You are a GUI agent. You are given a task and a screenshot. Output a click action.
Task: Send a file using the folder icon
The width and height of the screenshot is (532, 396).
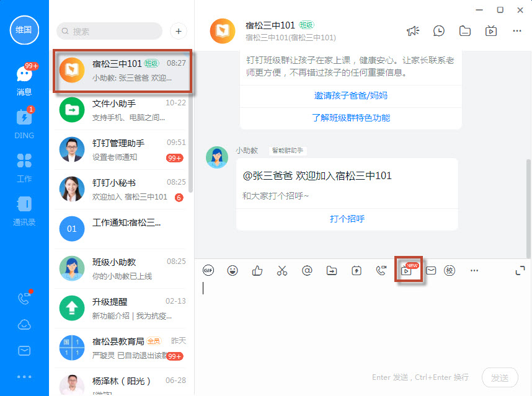coord(332,271)
